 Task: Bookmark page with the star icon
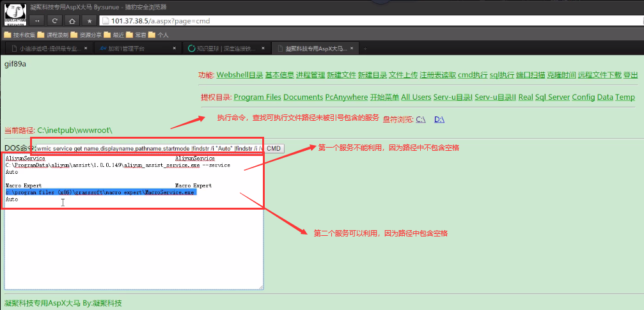(x=90, y=20)
